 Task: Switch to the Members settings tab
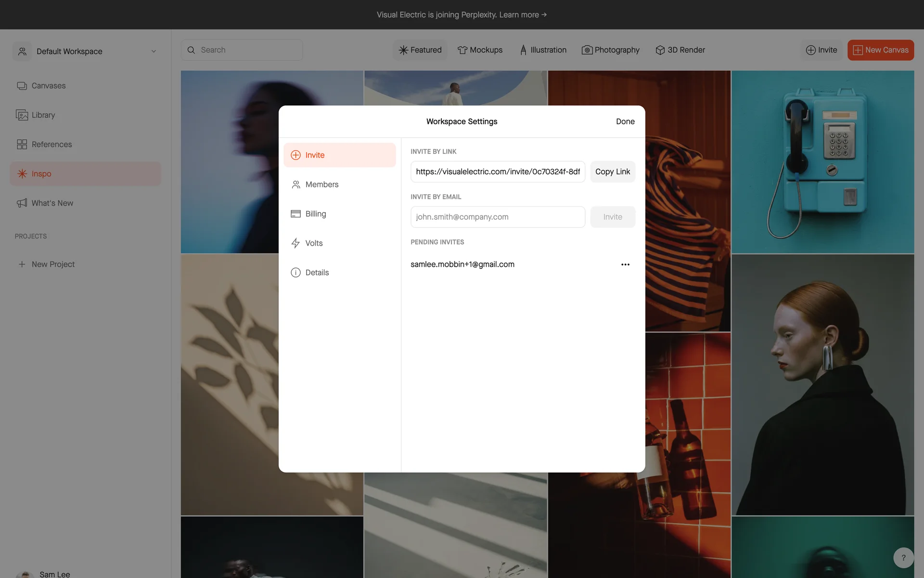click(x=321, y=184)
